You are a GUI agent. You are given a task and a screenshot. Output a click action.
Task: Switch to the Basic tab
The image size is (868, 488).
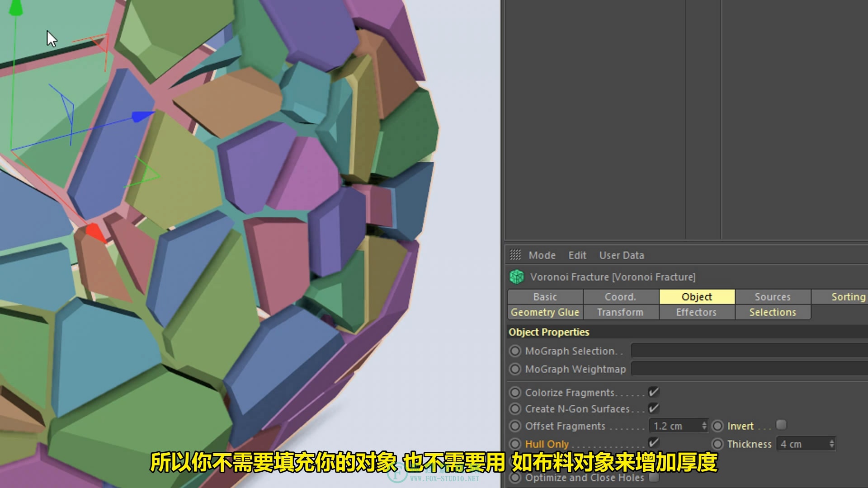pyautogui.click(x=545, y=297)
